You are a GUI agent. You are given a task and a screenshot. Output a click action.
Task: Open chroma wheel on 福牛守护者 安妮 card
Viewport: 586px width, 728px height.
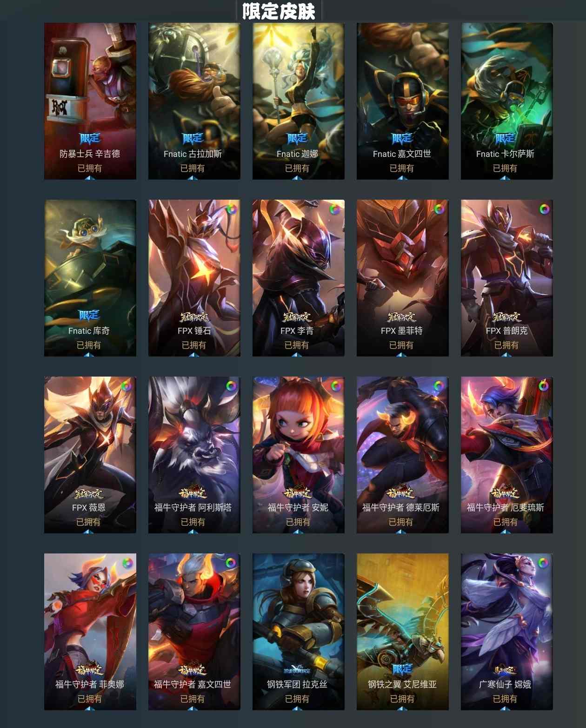click(x=335, y=386)
